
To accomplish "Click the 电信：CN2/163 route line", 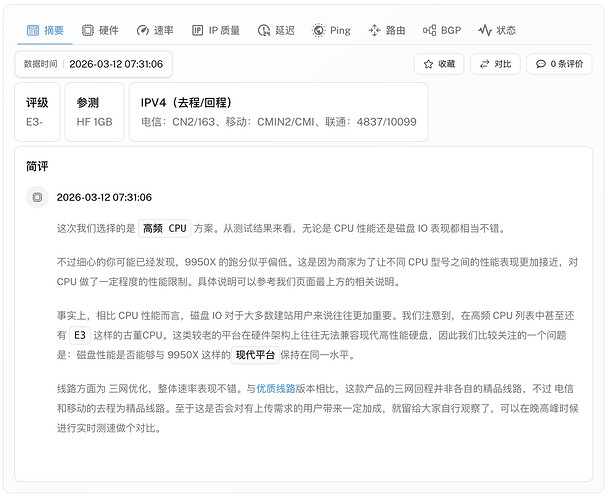I will point(278,122).
